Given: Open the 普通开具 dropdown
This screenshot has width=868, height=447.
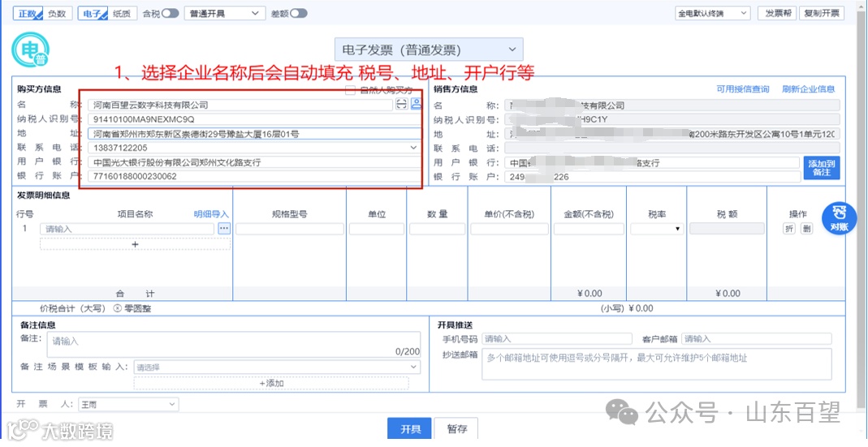Looking at the screenshot, I should (x=224, y=13).
